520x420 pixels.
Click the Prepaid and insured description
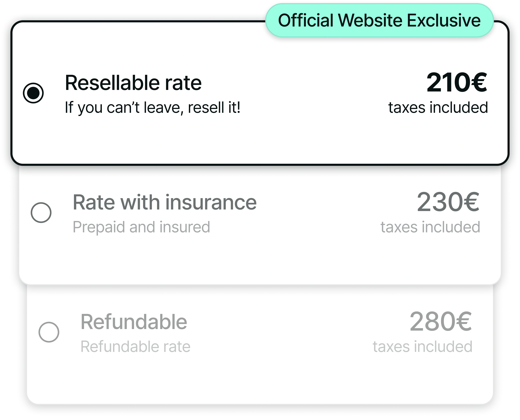click(142, 227)
